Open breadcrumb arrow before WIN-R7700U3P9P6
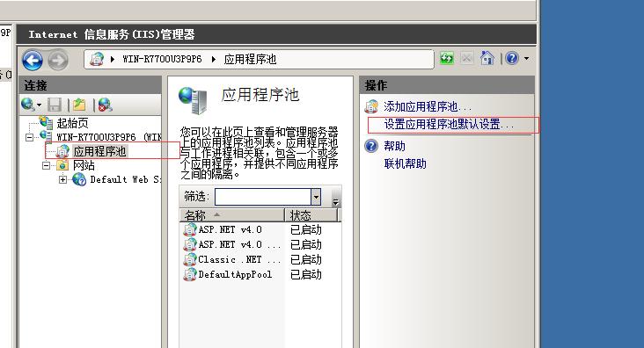The height and width of the screenshot is (348, 644). 112,59
